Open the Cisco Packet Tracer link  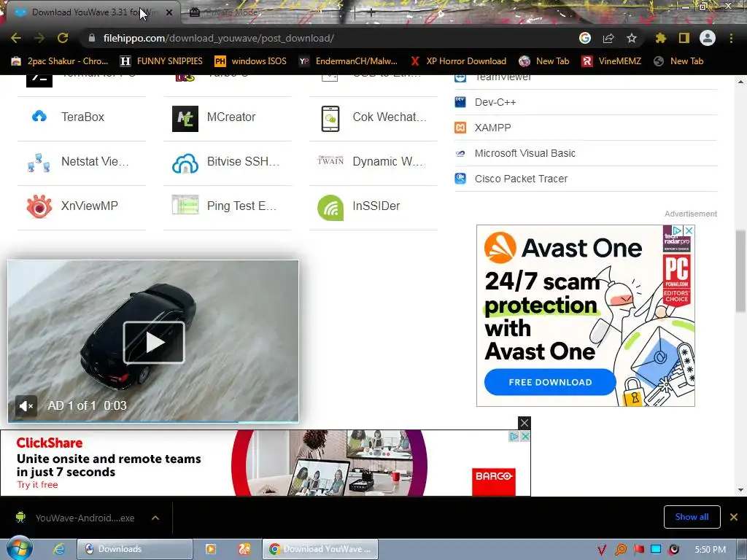(521, 179)
